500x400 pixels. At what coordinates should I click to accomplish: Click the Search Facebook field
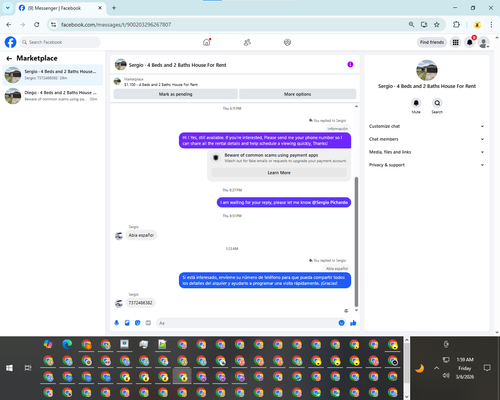(60, 42)
